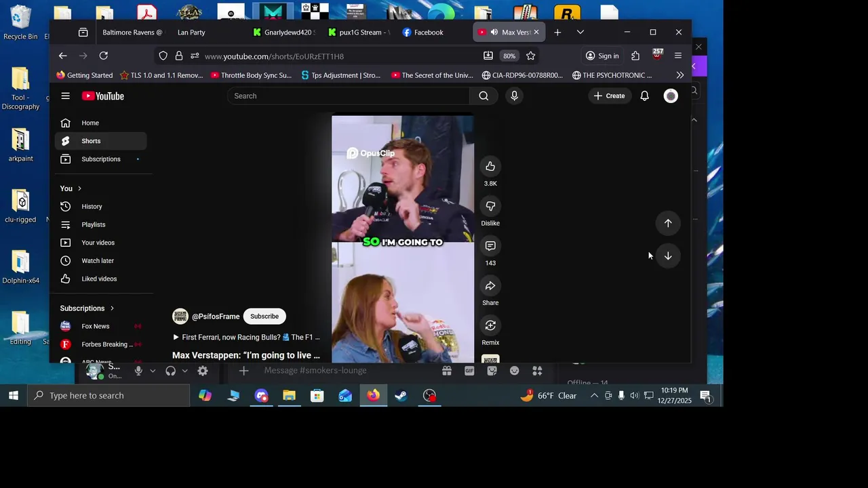Open the YouTube account avatar menu

671,96
